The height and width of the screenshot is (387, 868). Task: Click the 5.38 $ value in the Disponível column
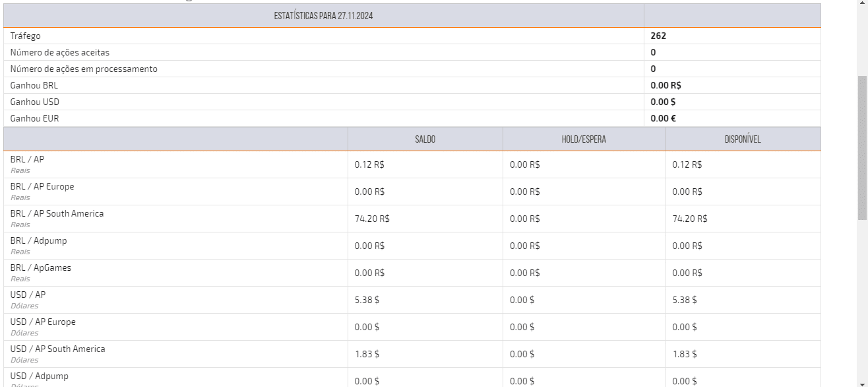click(x=684, y=300)
